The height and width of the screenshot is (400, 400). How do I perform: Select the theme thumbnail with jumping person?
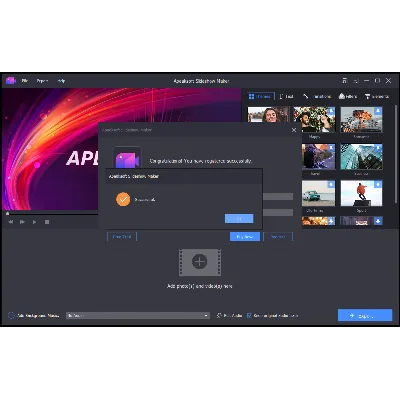[361, 193]
